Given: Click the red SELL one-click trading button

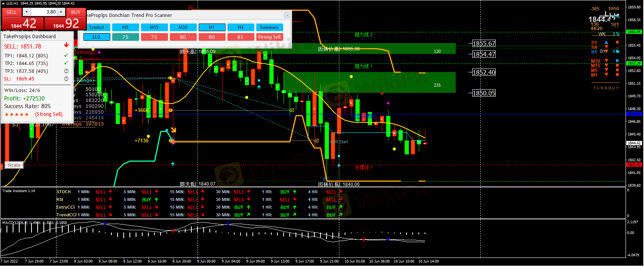Looking at the screenshot, I should point(12,12).
